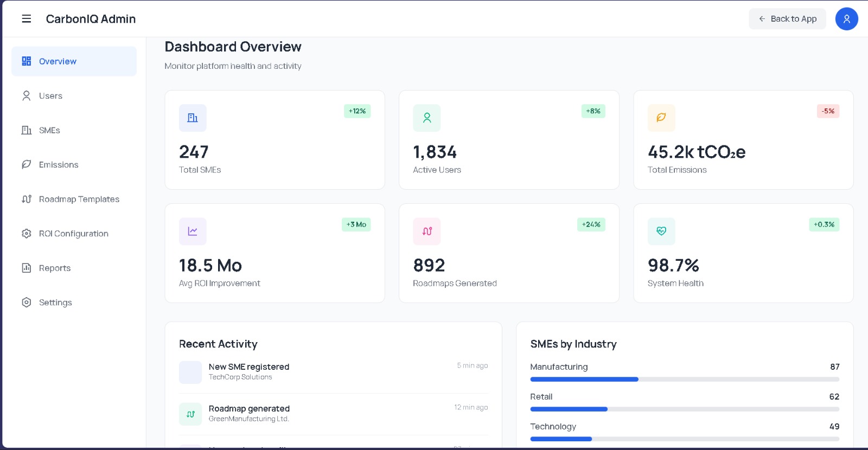Click the building icon on Total SMEs card

(x=193, y=118)
